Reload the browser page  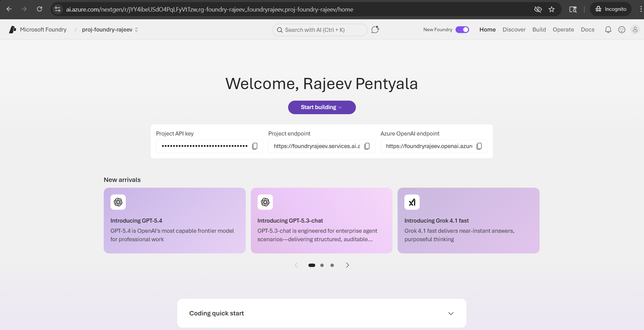tap(40, 9)
